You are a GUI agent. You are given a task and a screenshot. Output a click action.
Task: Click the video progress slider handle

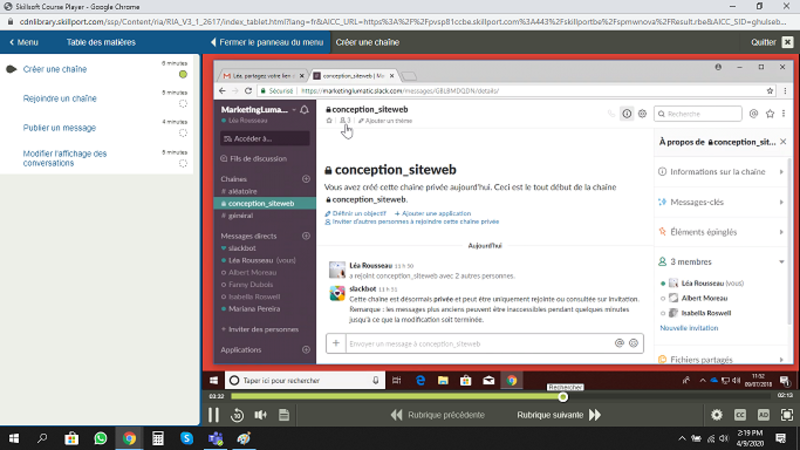pos(563,397)
